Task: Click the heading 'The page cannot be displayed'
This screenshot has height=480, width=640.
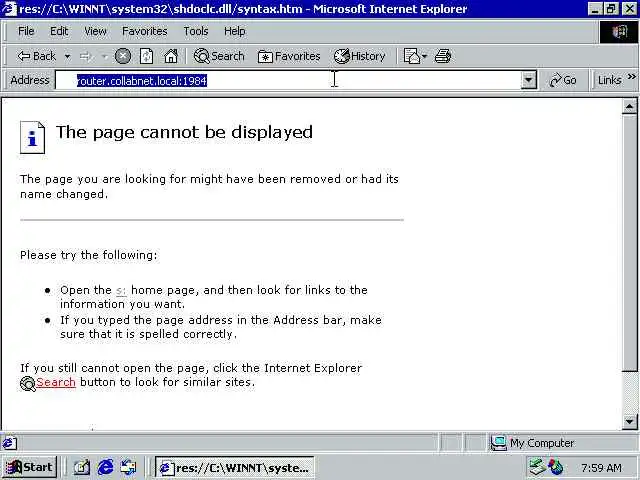Action: click(184, 133)
